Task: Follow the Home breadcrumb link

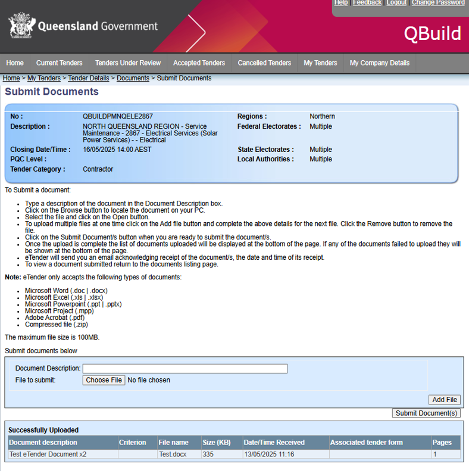Action: [x=11, y=78]
